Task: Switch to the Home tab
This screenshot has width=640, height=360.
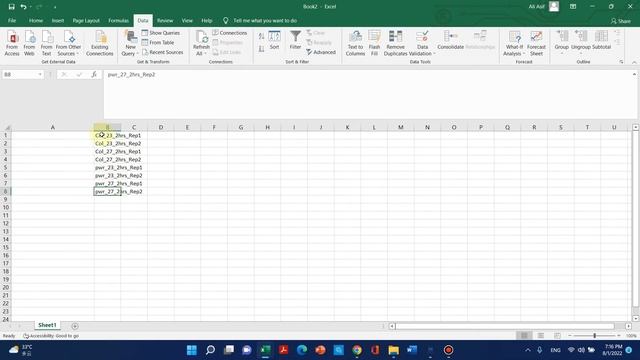Action: (x=36, y=20)
